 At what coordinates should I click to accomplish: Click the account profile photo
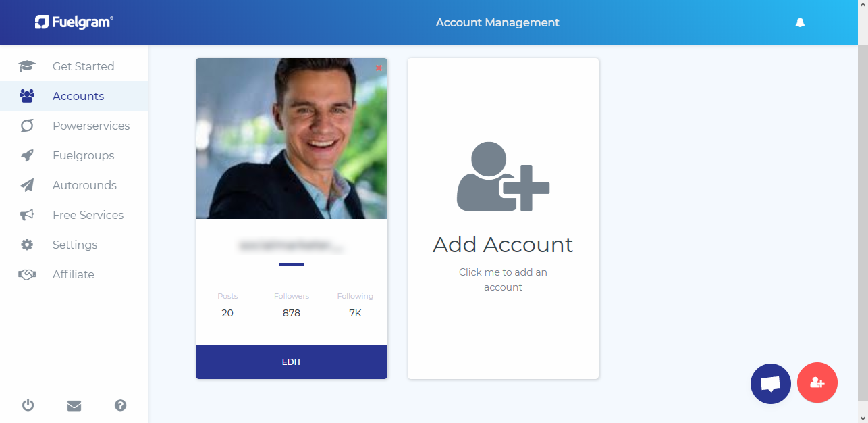[291, 139]
